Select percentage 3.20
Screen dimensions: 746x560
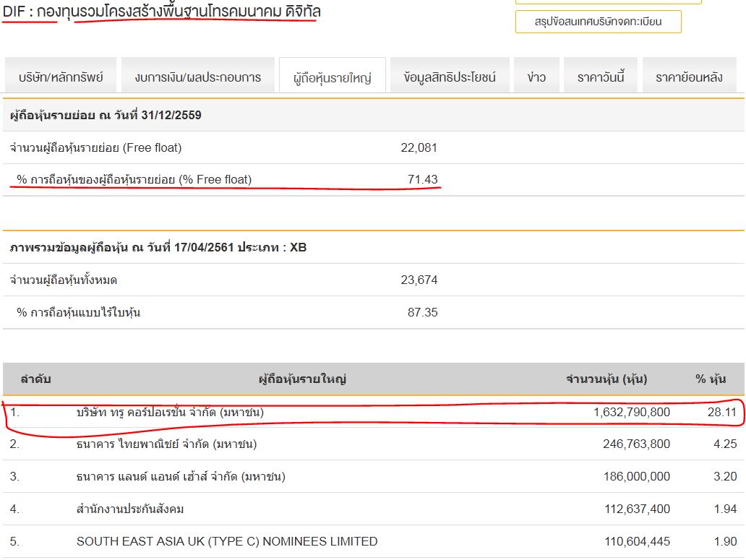pos(725,476)
